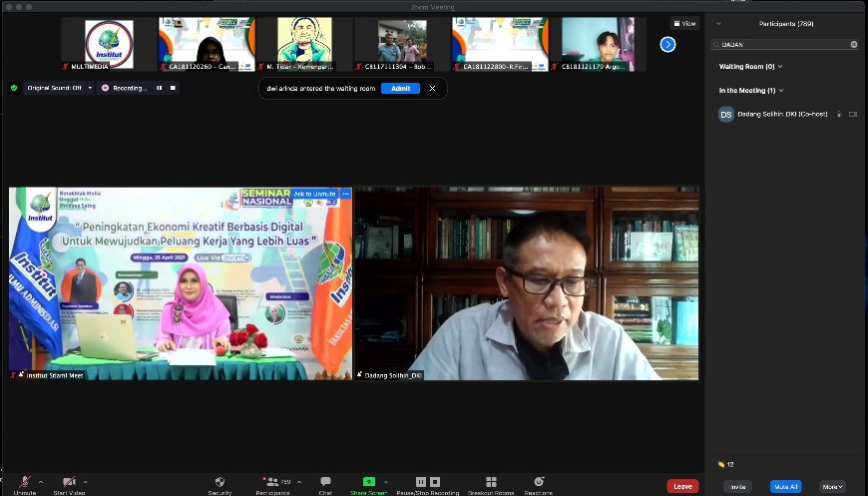Select the CB117111304 participant thumbnail
Image resolution: width=868 pixels, height=496 pixels.
point(402,44)
